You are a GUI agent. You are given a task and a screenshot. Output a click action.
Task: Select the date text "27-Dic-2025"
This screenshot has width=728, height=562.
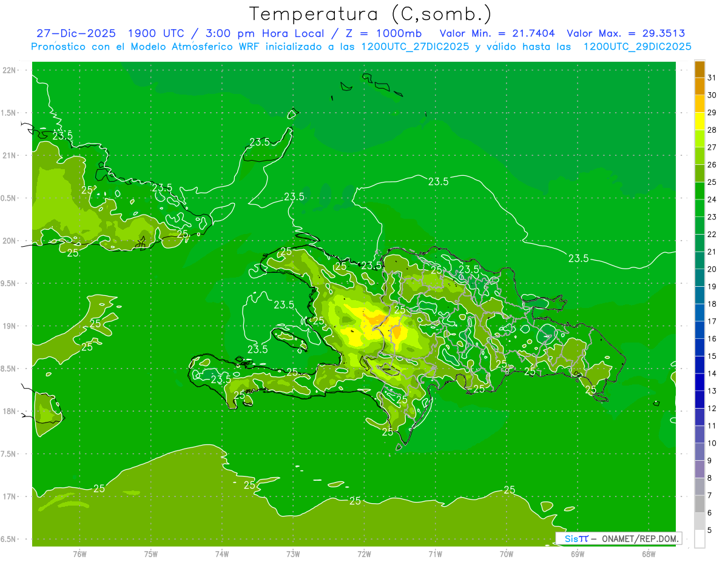[x=76, y=33]
